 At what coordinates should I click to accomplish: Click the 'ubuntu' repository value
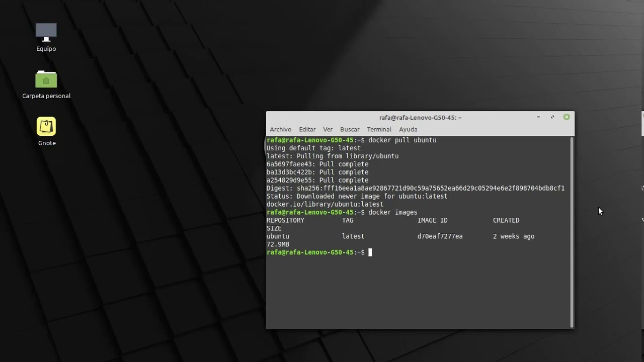coord(278,237)
